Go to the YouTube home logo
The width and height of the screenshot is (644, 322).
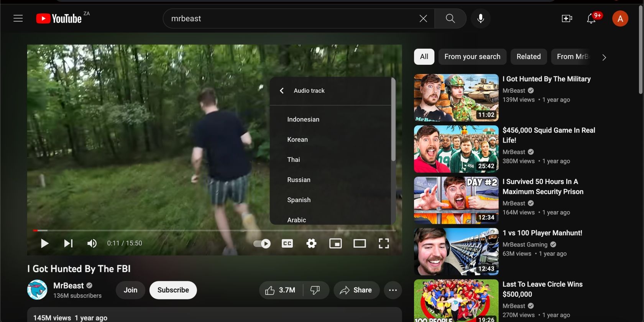click(x=59, y=18)
